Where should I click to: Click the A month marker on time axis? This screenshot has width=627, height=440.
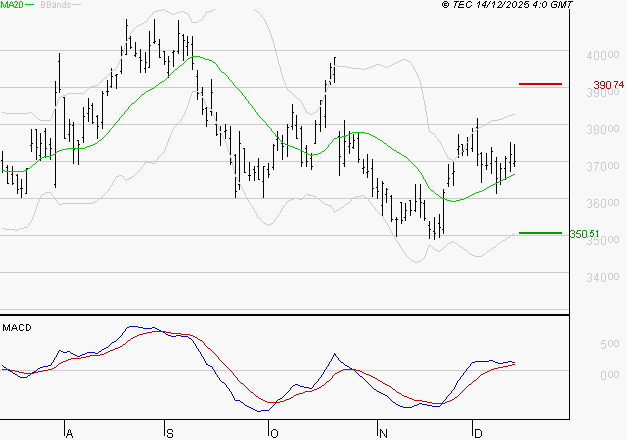[70, 434]
